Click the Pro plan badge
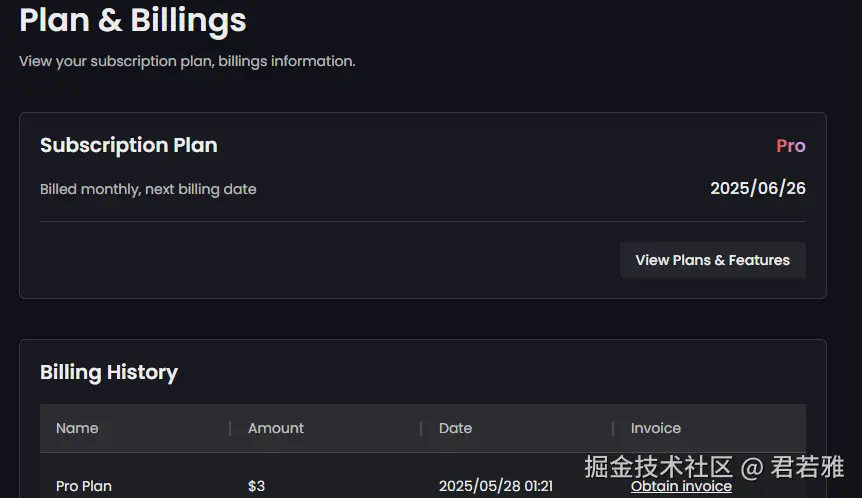 790,146
